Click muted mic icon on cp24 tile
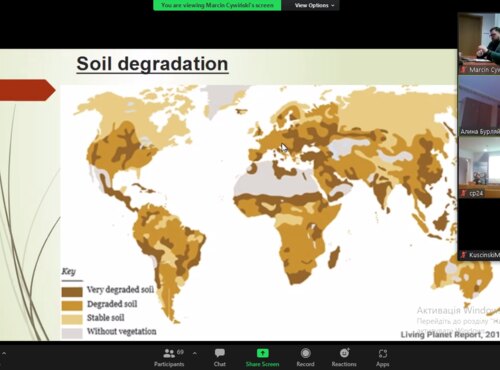This screenshot has height=370, width=500. click(463, 193)
